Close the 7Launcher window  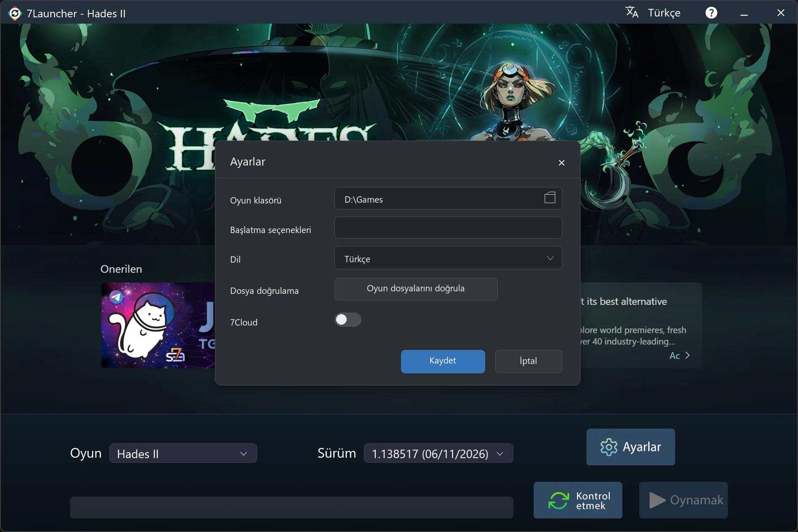tap(781, 13)
